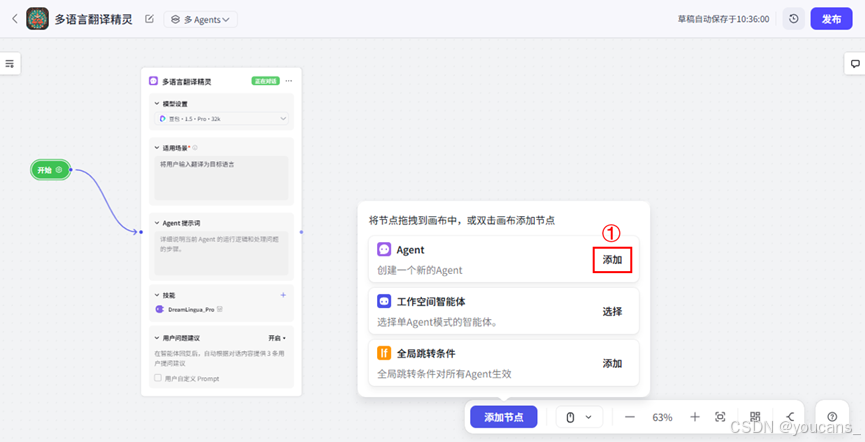Screen dimensions: 865x442
Task: Click the 多语言翻译精灵 title in header
Action: pos(94,19)
